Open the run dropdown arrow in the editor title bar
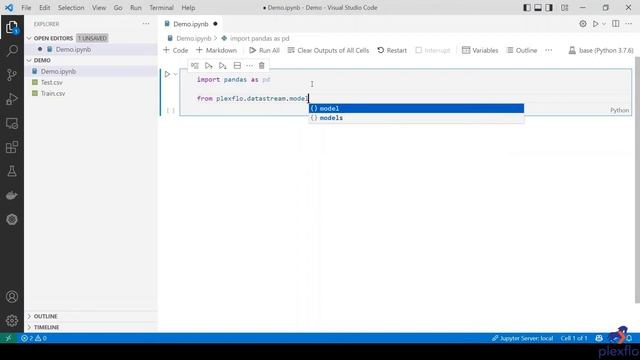The width and height of the screenshot is (640, 360). click(604, 24)
